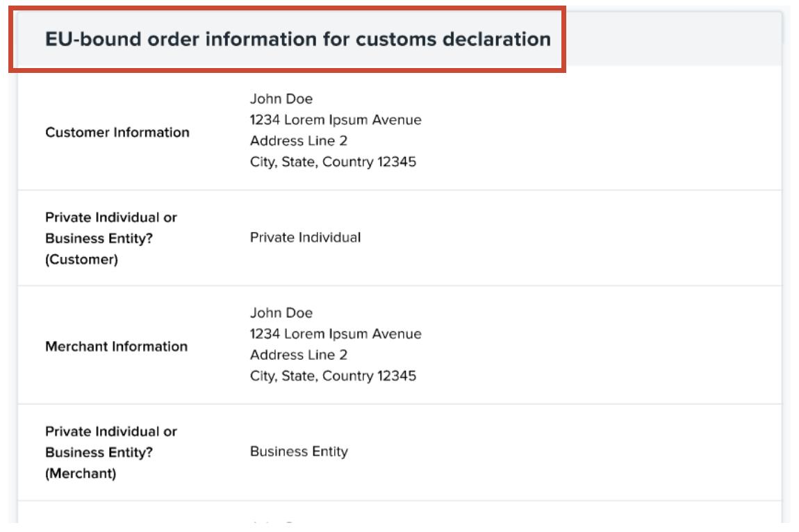This screenshot has width=799, height=532.
Task: Click the merchant's 1234 Lorem Ipsum Avenue line
Action: click(x=336, y=334)
